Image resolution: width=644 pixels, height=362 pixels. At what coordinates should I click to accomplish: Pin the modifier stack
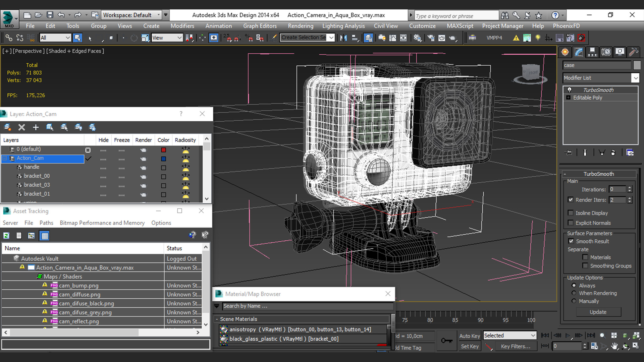[x=569, y=153]
